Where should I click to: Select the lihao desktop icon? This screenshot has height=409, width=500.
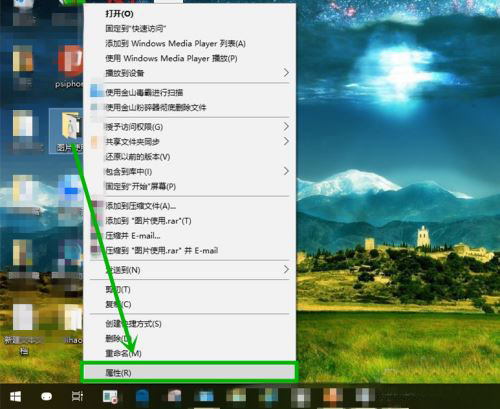click(72, 323)
